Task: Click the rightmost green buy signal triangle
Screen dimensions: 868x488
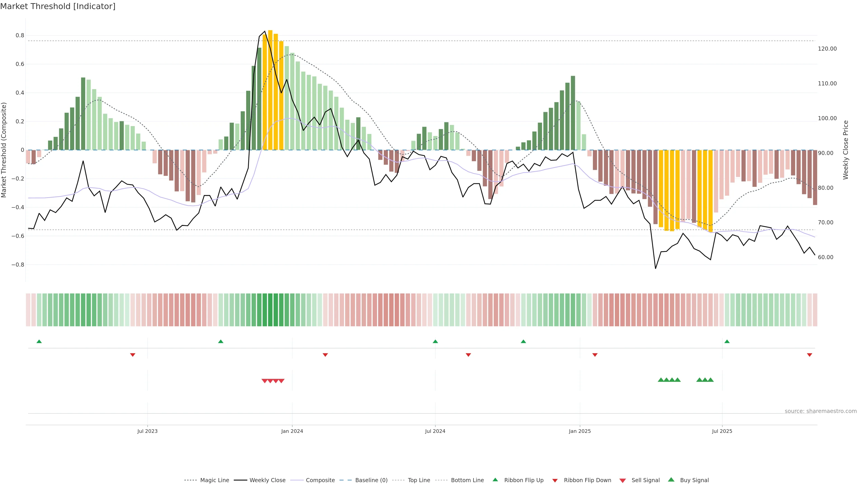Action: click(710, 380)
